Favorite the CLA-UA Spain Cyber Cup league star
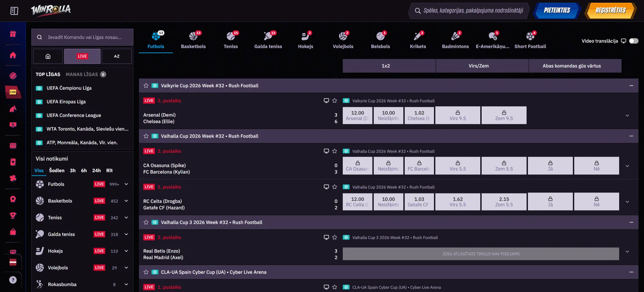The width and height of the screenshot is (644, 292). point(146,272)
